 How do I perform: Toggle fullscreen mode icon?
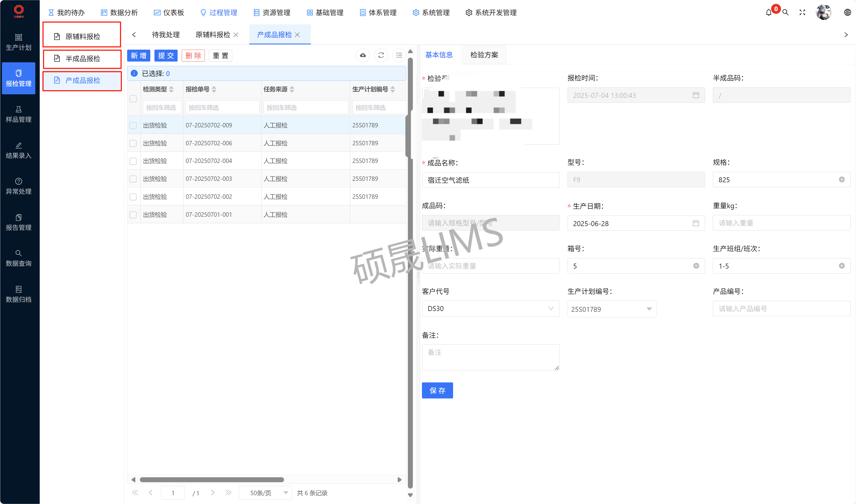point(802,13)
